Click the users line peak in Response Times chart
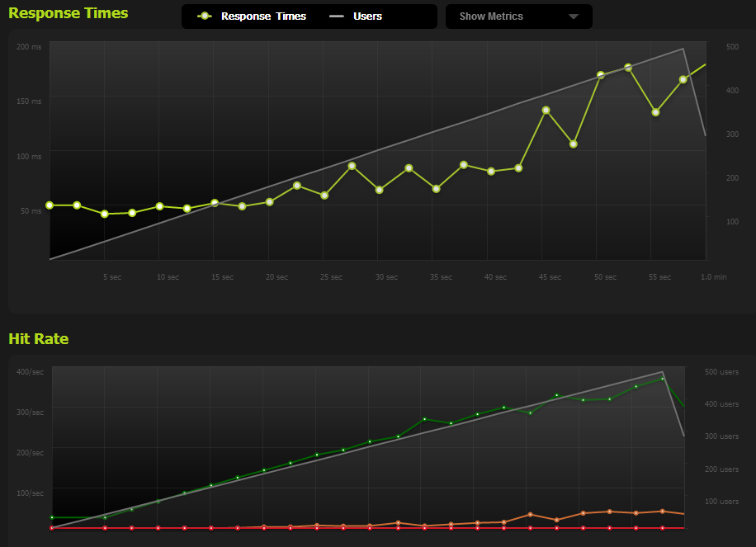Image resolution: width=756 pixels, height=547 pixels. point(683,49)
